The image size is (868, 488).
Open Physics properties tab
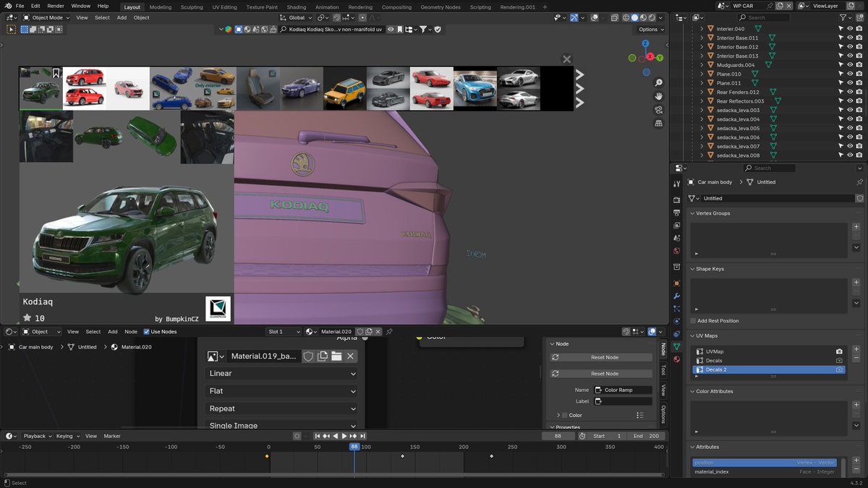coord(676,321)
